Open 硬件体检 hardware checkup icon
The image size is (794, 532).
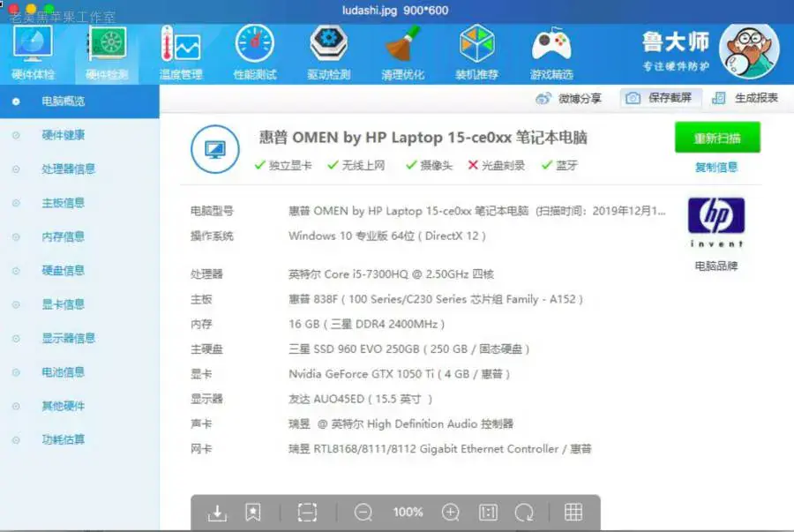tap(33, 53)
